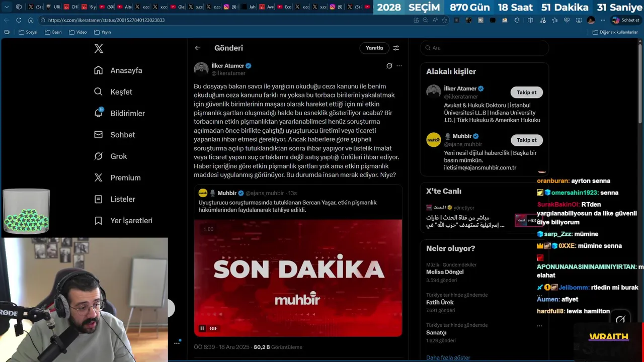Screen dimensions: 644x362
Task: Open Yer İşaretleri bookmarks
Action: (x=123, y=221)
